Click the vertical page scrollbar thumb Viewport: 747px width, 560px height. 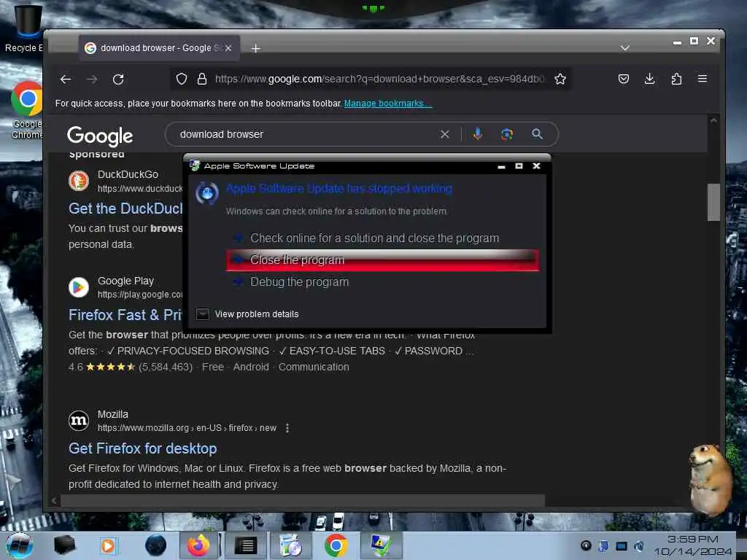pos(713,202)
